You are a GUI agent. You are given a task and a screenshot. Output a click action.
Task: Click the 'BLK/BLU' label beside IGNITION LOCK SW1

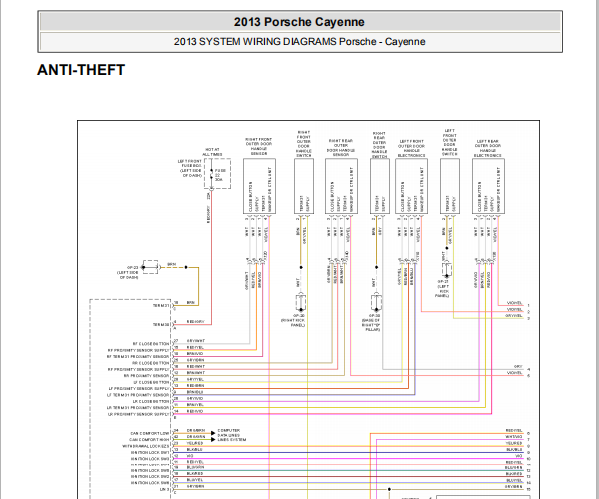pyautogui.click(x=194, y=450)
